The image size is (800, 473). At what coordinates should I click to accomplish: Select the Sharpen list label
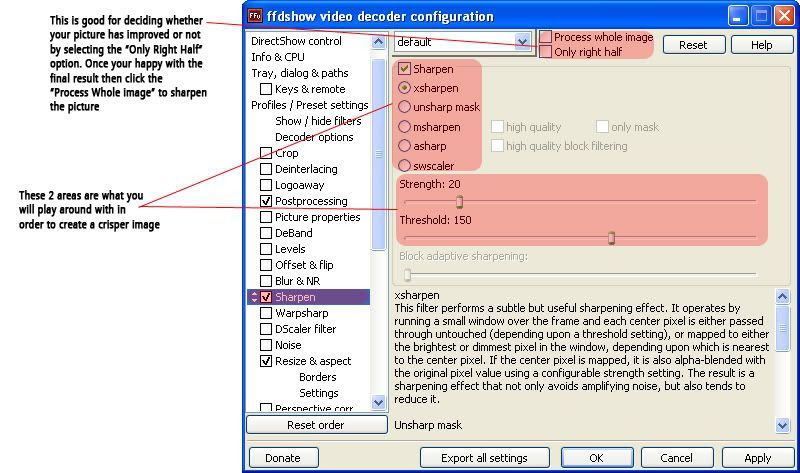click(x=295, y=297)
